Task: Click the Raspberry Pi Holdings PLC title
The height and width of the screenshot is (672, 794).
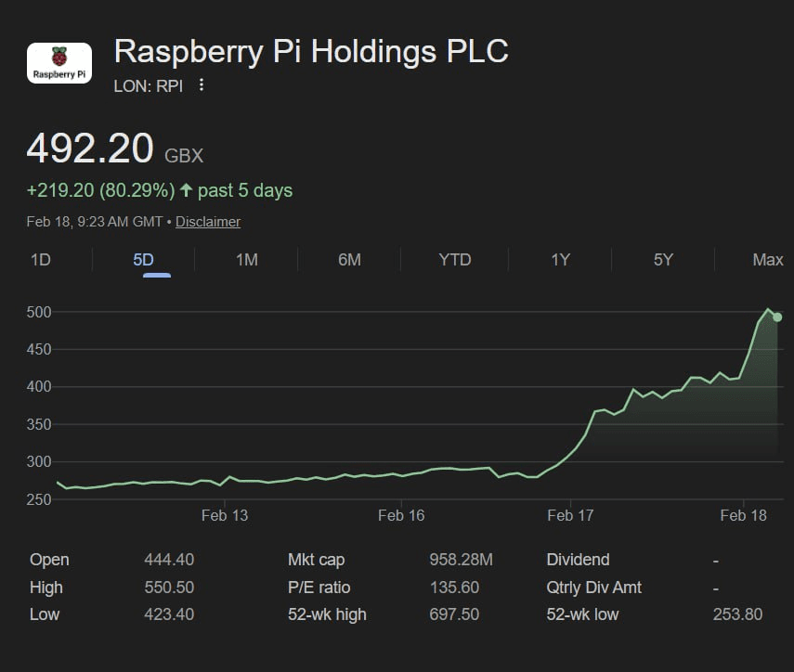Action: (x=310, y=51)
